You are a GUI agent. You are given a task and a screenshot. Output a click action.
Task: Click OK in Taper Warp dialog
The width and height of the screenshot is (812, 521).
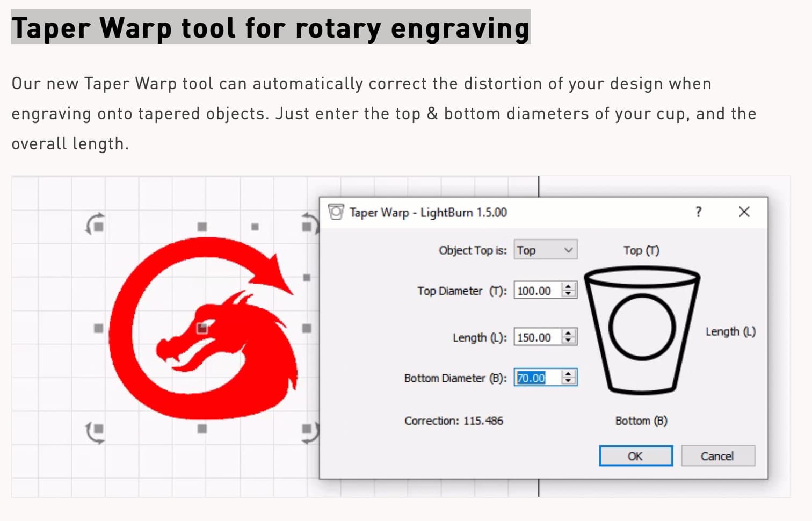pyautogui.click(x=636, y=456)
